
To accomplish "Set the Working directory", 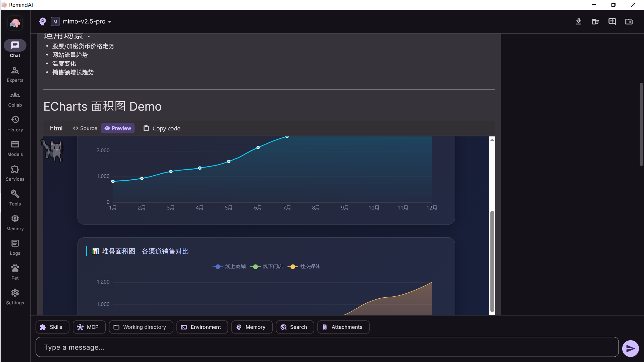I will tap(141, 327).
